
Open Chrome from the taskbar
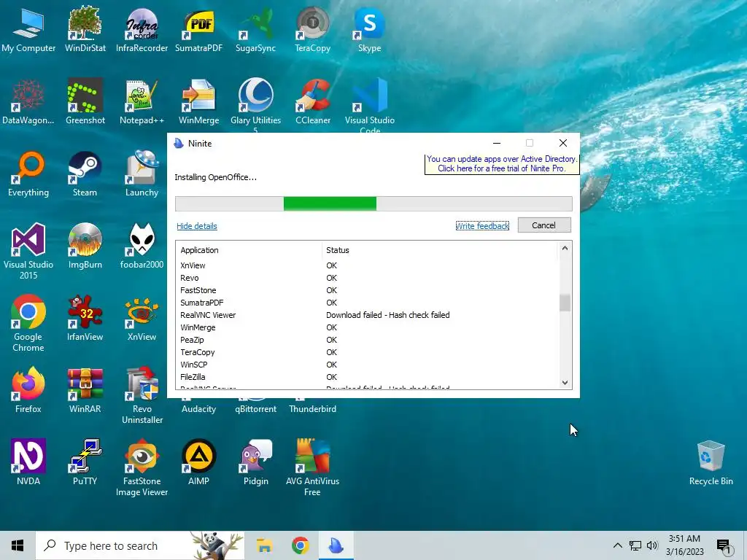pos(300,545)
